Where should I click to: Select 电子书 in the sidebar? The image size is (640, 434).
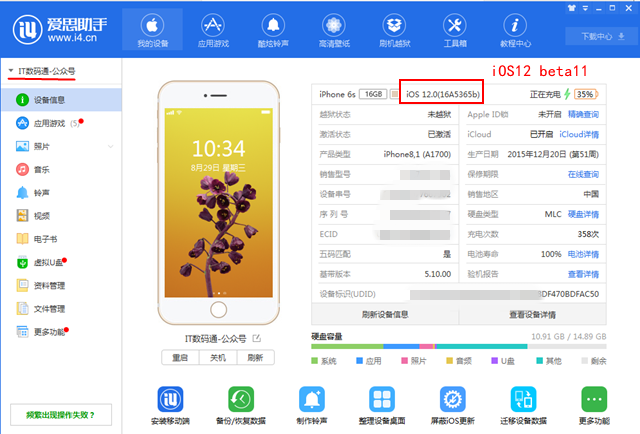point(62,239)
